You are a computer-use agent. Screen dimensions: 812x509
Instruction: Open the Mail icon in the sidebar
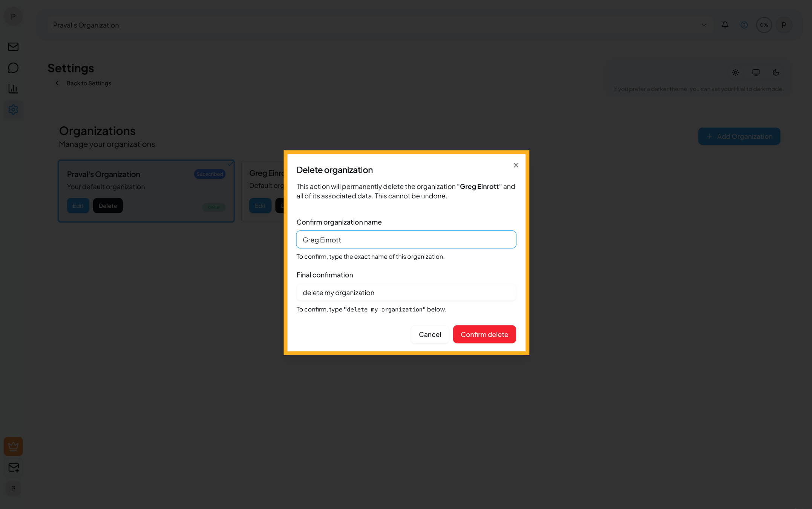(x=13, y=47)
